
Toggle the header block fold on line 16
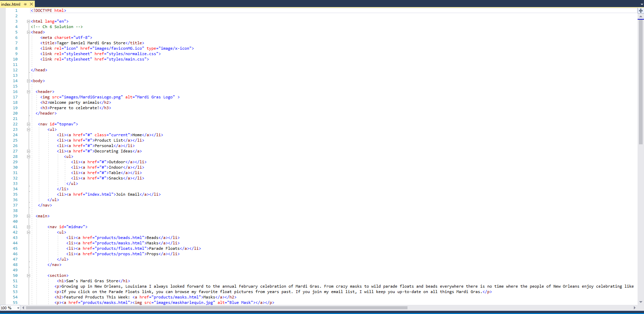(29, 92)
